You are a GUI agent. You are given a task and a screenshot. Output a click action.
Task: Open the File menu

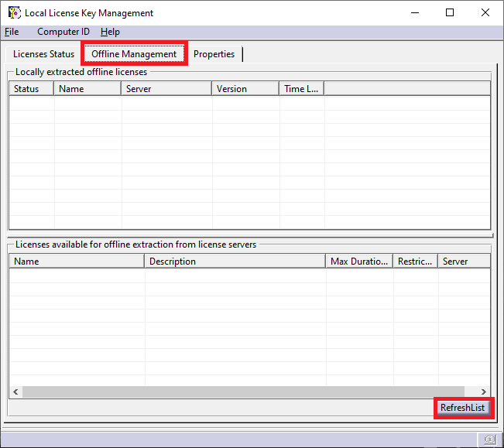pos(12,32)
